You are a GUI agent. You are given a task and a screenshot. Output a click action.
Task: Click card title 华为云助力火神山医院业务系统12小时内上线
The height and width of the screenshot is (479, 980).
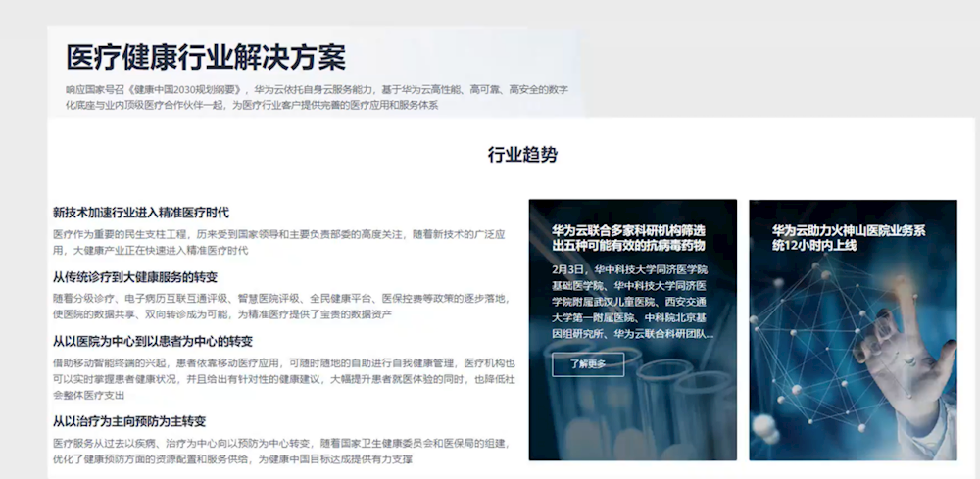point(849,238)
